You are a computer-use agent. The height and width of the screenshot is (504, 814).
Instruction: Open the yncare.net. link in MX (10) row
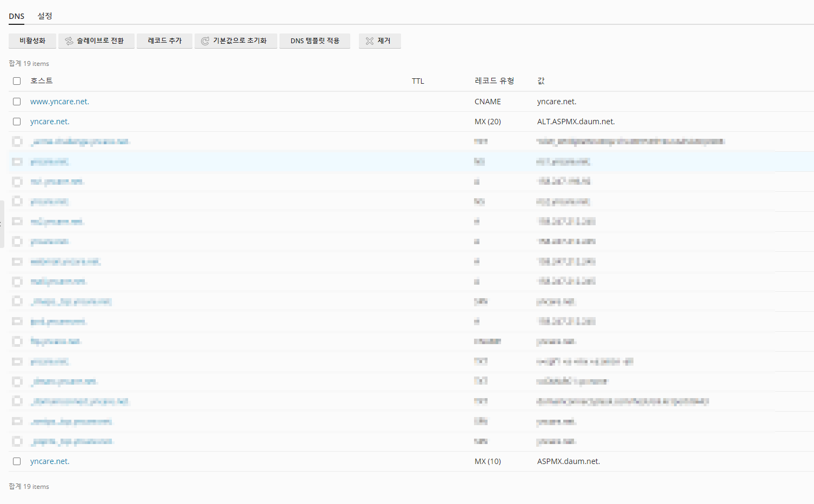[x=50, y=461]
